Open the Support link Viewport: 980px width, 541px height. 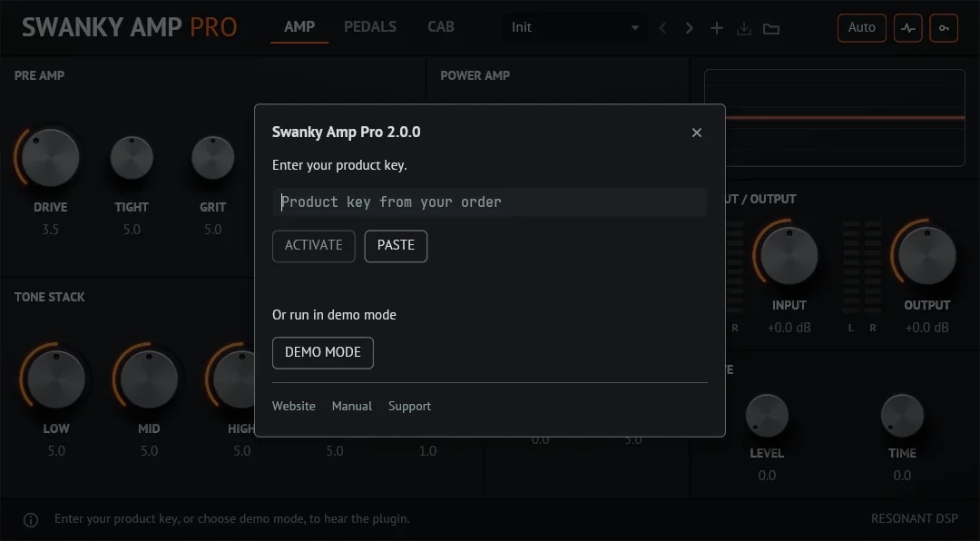click(409, 406)
